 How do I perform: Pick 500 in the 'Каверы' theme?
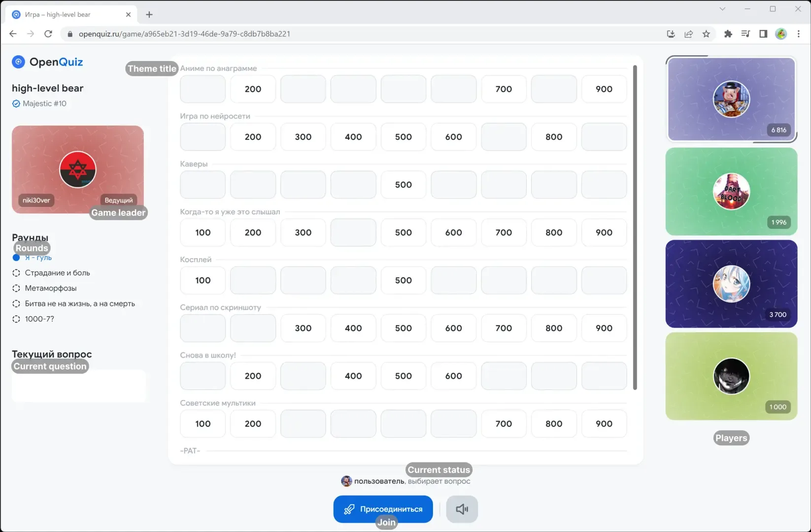click(x=403, y=185)
